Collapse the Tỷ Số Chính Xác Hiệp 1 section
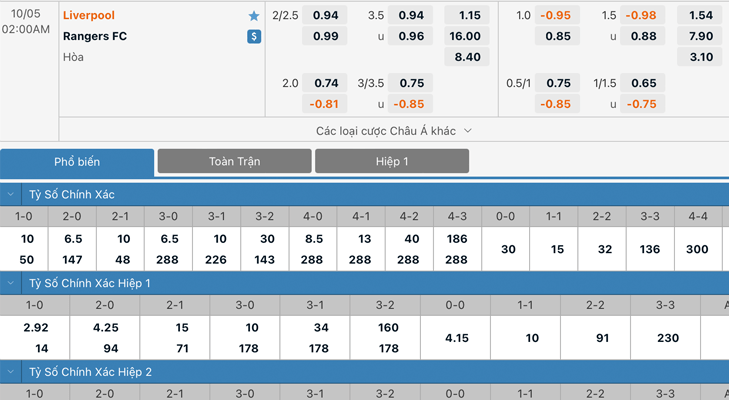 [11, 283]
